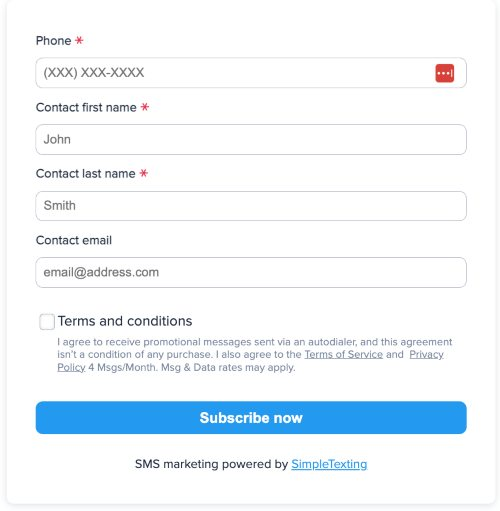The image size is (500, 511).
Task: Click the Subscribe now button
Action: pos(251,417)
